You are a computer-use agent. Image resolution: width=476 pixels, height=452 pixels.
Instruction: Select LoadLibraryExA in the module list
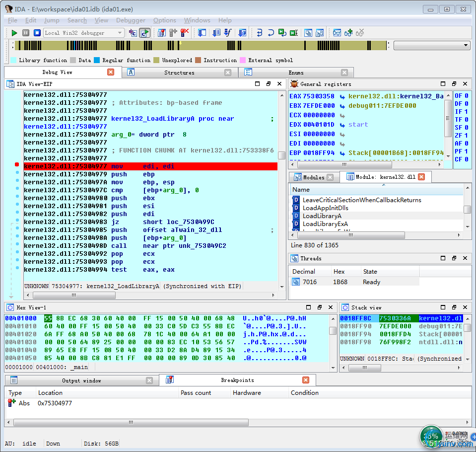pos(325,224)
